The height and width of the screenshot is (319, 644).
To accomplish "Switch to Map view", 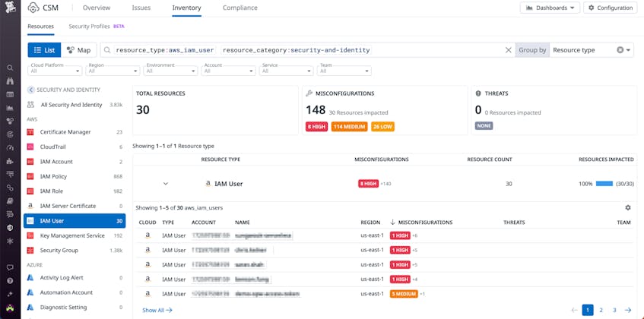I will click(79, 50).
